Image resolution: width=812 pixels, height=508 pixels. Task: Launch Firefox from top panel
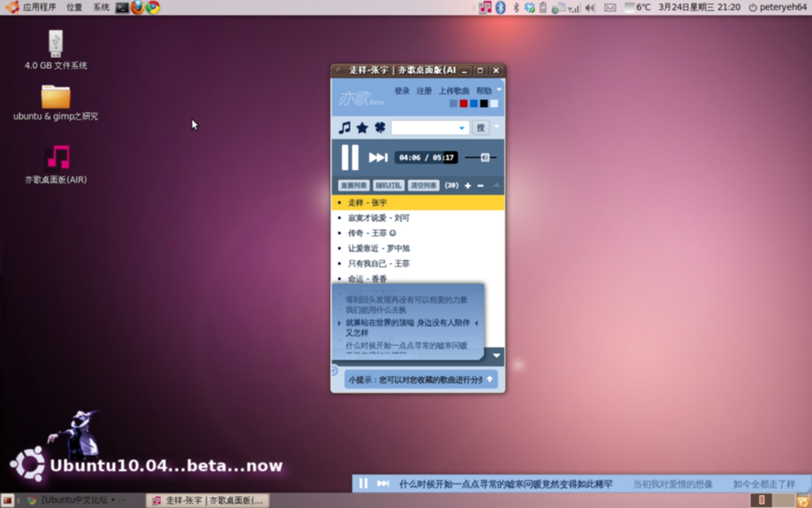(138, 8)
